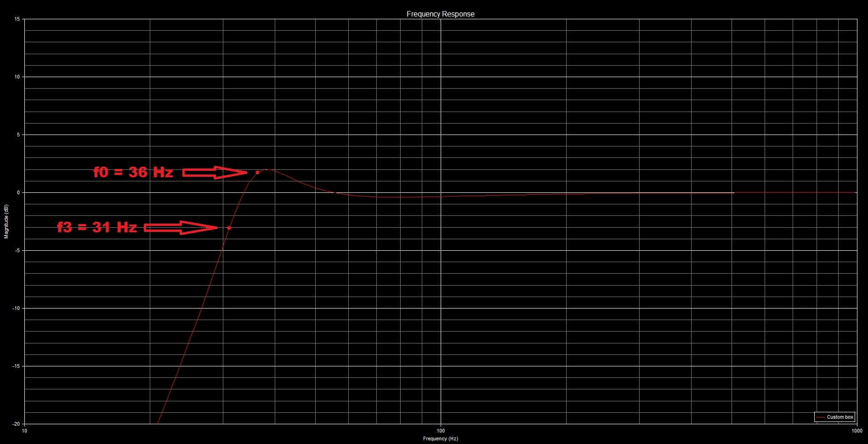Click the 5 tick label on y-axis
The image size is (868, 444).
point(18,135)
